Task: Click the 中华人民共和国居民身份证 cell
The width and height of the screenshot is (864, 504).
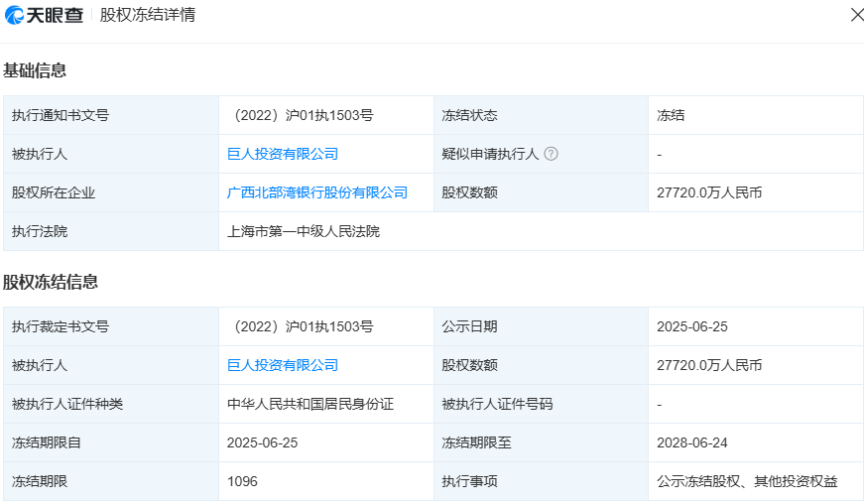Action: 310,404
